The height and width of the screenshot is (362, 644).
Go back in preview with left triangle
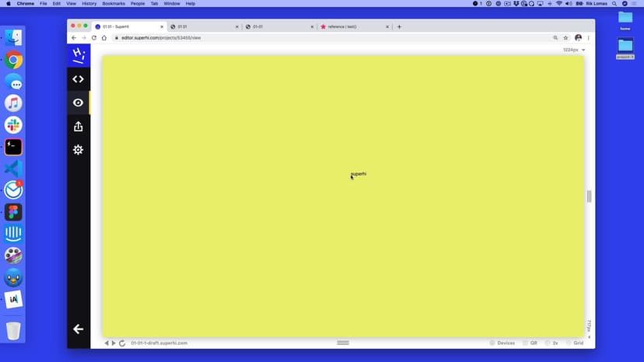click(x=107, y=343)
